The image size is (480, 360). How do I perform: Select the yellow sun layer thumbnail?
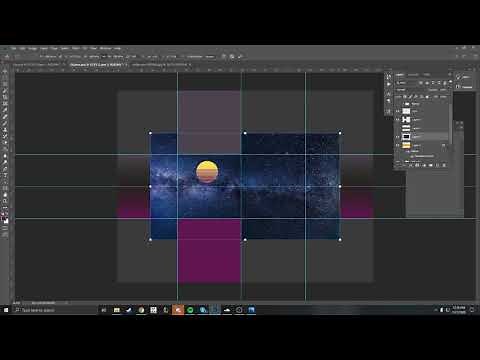coord(406,145)
